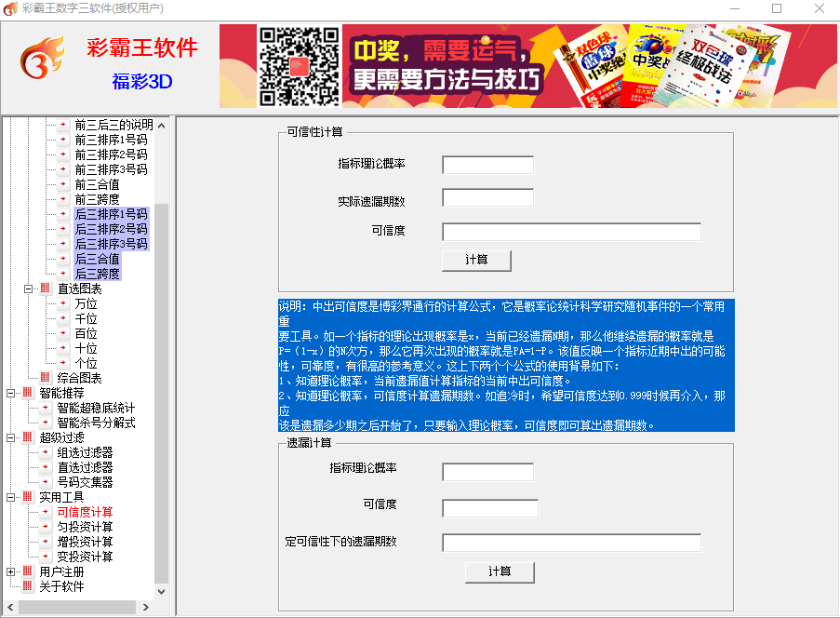Click the icon next to 万位
The height and width of the screenshot is (618, 840).
tap(63, 303)
